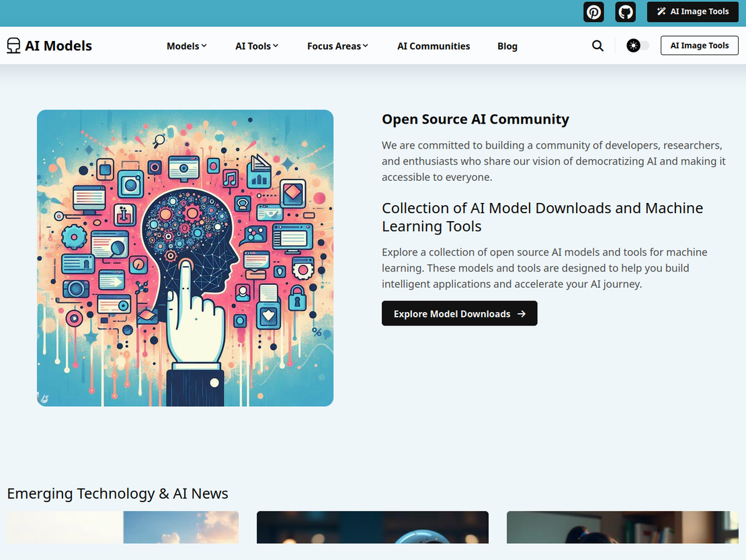Enable dark theme with the slider switch
Image resolution: width=746 pixels, height=560 pixels.
point(636,45)
